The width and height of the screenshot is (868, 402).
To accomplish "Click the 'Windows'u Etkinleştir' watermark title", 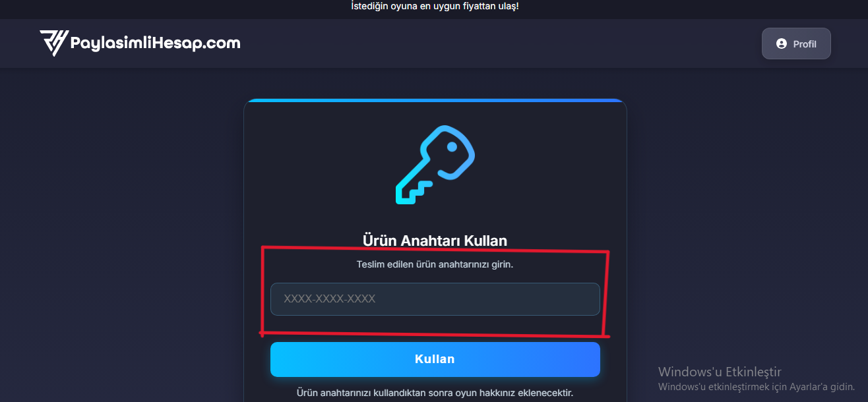I will point(720,372).
